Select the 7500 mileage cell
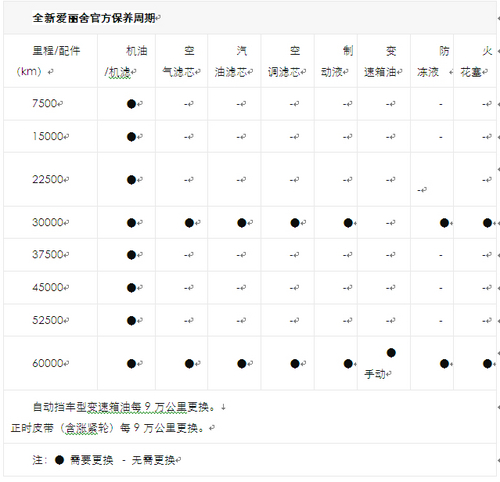The height and width of the screenshot is (482, 500). pos(50,104)
